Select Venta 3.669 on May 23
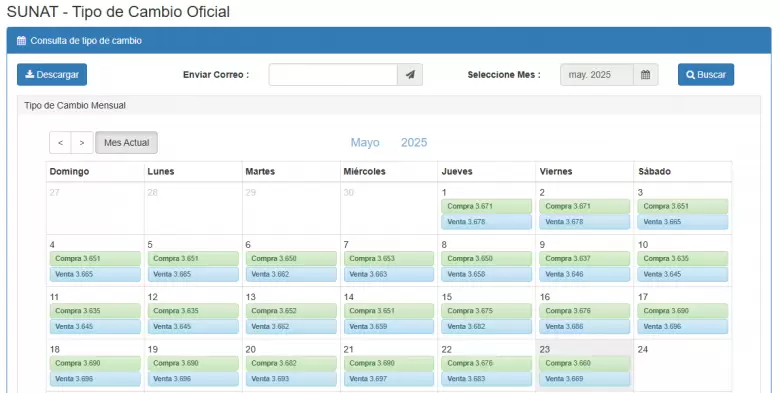This screenshot has width=780, height=393. [x=585, y=379]
